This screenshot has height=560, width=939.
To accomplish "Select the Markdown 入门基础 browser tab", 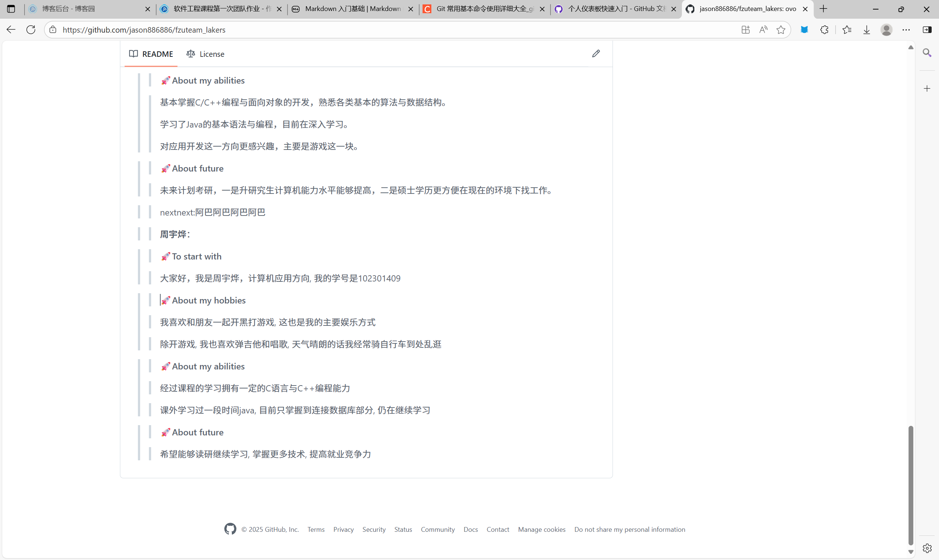I will click(x=351, y=9).
